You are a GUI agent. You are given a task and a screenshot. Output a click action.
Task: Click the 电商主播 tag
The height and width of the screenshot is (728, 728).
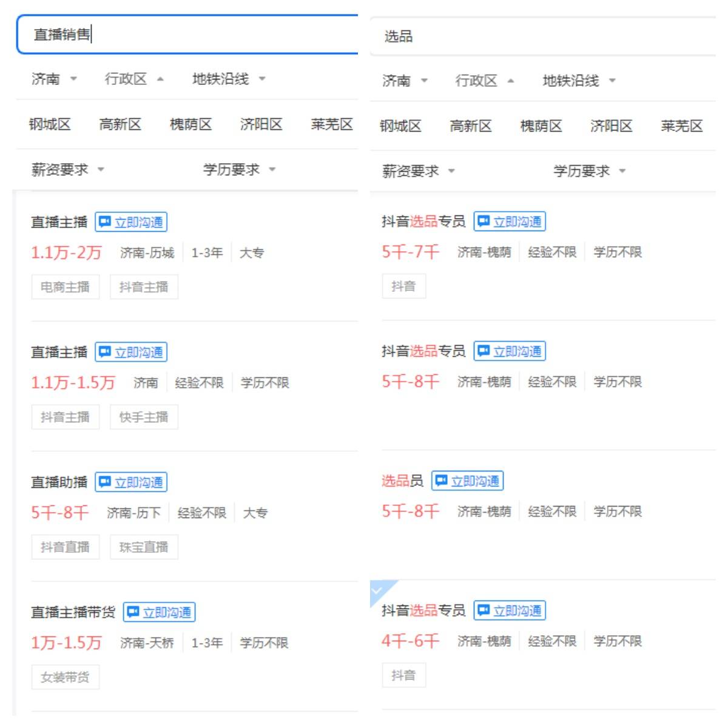[x=65, y=287]
